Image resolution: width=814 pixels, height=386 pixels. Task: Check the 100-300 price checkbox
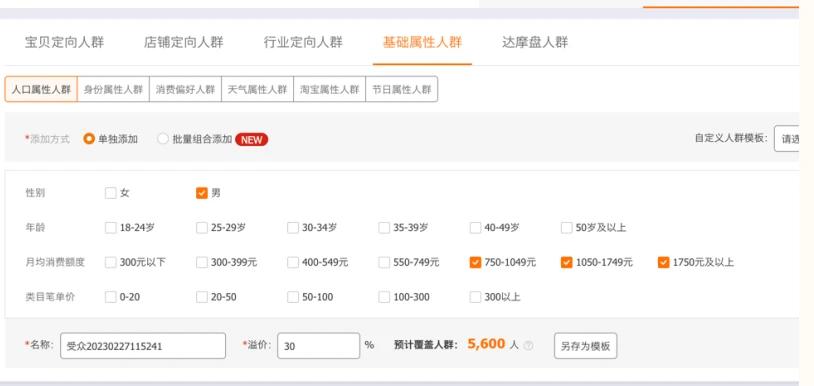click(384, 297)
